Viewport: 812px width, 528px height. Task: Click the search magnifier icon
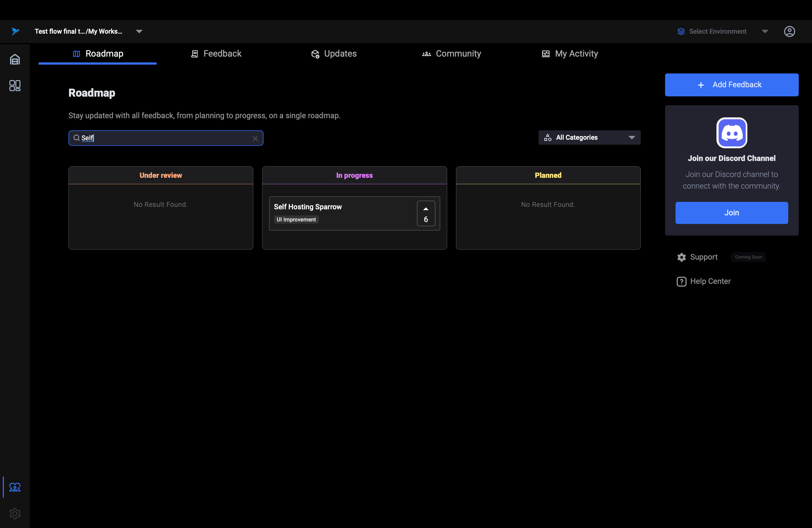coord(77,138)
